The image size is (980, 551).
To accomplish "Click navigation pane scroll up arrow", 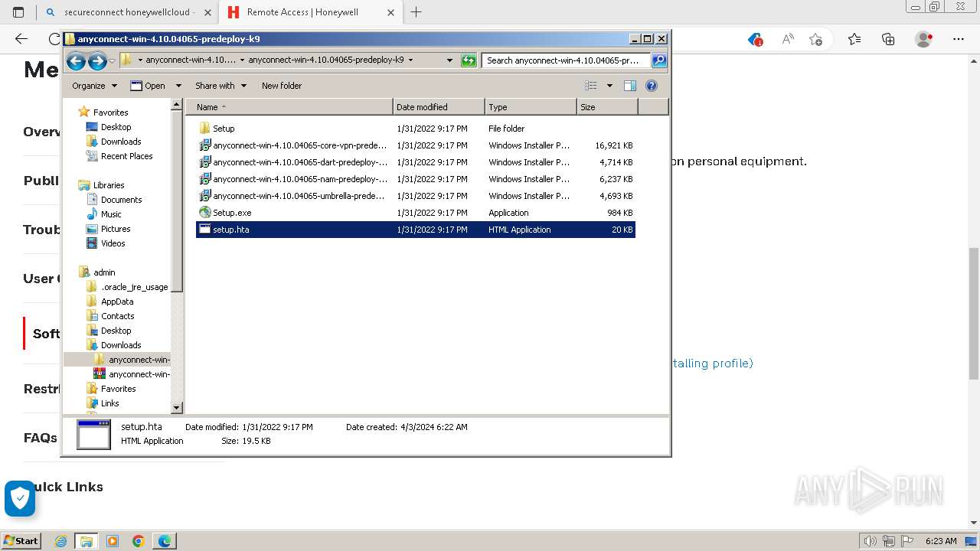I will tap(177, 104).
